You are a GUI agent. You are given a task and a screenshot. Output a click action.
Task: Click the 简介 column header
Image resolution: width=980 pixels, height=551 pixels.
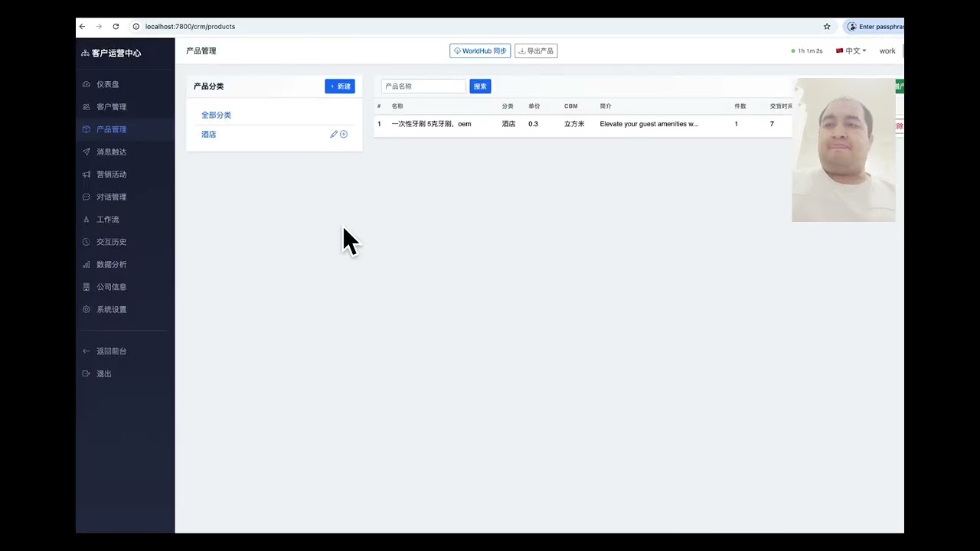tap(606, 106)
